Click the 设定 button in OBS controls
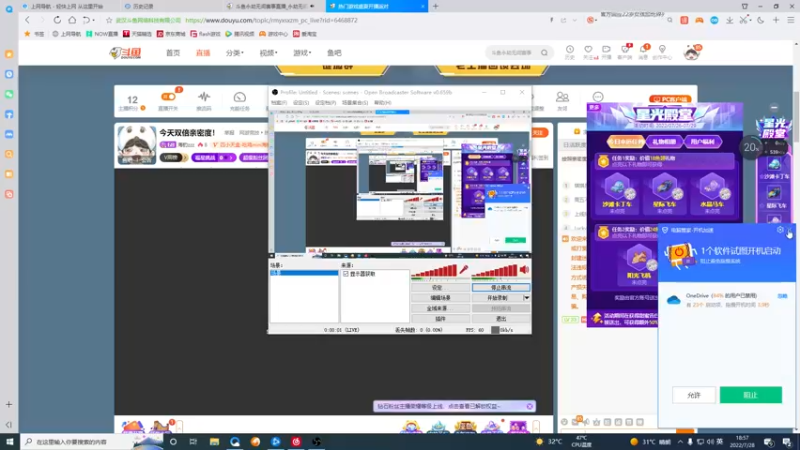The height and width of the screenshot is (450, 800). [441, 288]
